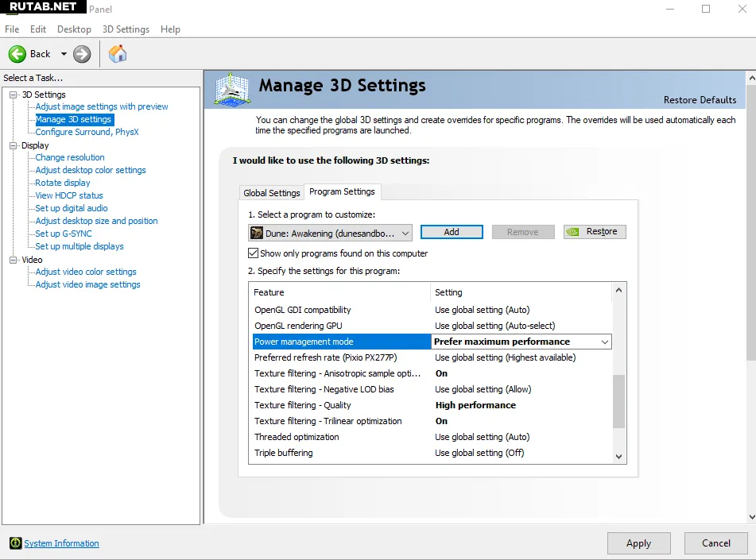The height and width of the screenshot is (560, 756).
Task: Click the Feature column header
Action: pos(340,292)
